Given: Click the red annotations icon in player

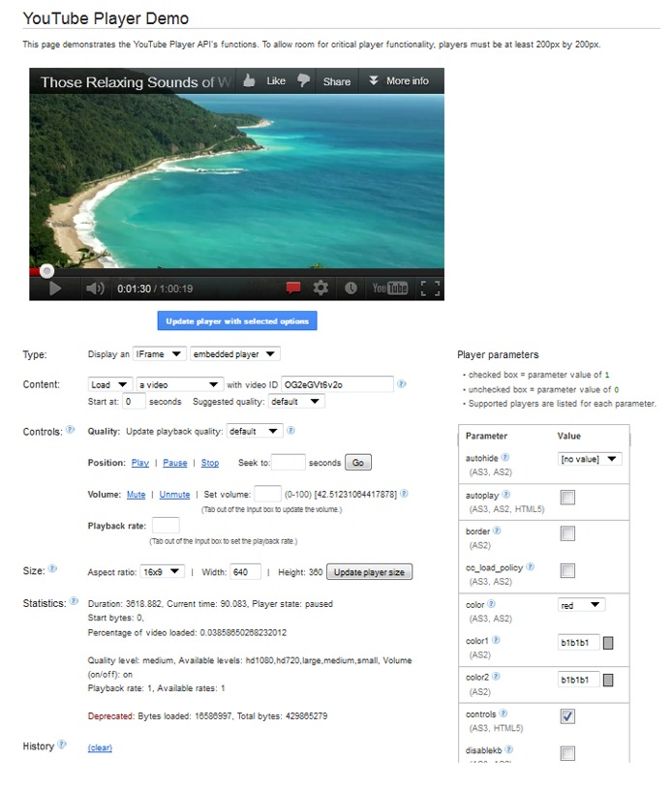Looking at the screenshot, I should pyautogui.click(x=293, y=288).
